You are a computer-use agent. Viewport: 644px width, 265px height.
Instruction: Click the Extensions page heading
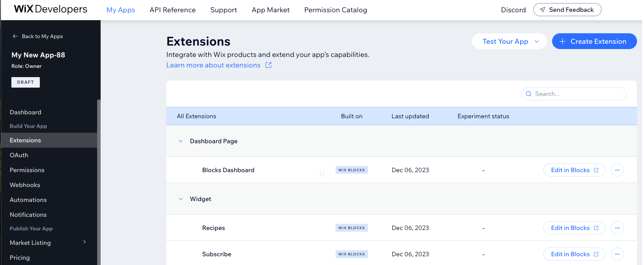click(x=198, y=42)
